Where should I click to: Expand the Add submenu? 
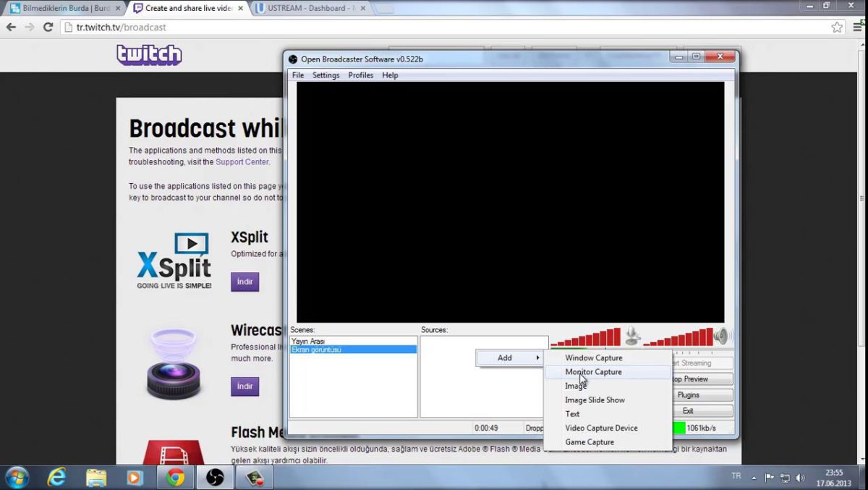(509, 358)
